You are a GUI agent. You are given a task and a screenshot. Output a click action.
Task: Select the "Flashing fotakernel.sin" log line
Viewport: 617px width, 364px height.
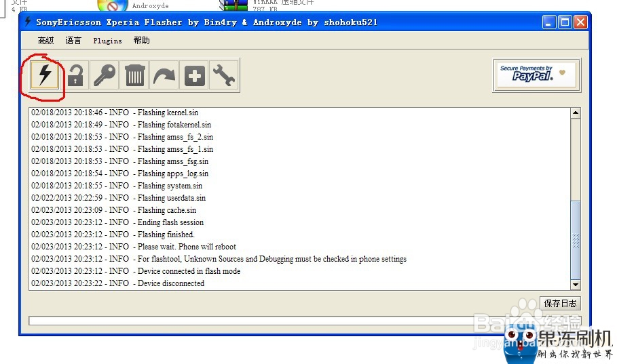(x=121, y=125)
